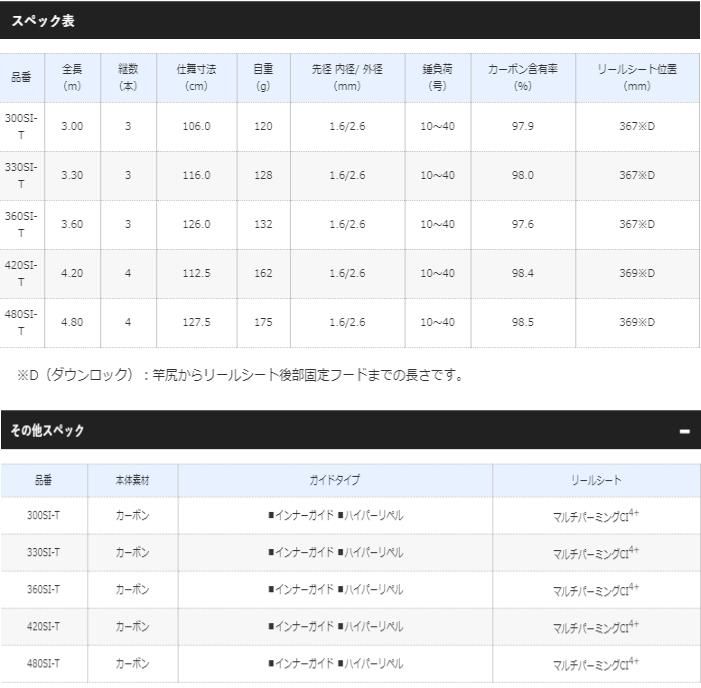Select 367※D in the 300SI-T row
This screenshot has width=701, height=688.
tap(637, 127)
